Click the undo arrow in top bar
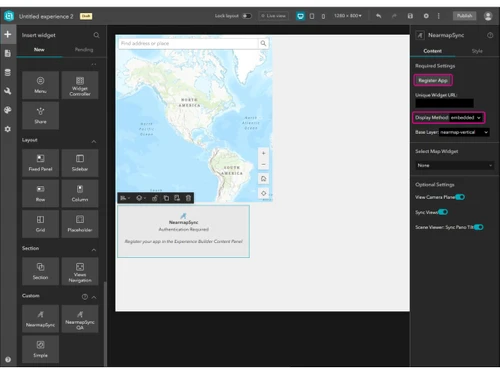 (x=378, y=16)
